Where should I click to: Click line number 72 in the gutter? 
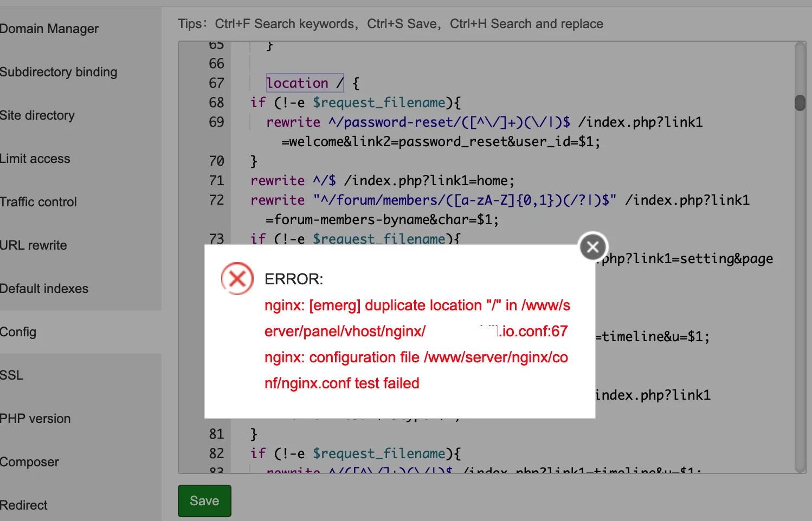(216, 200)
